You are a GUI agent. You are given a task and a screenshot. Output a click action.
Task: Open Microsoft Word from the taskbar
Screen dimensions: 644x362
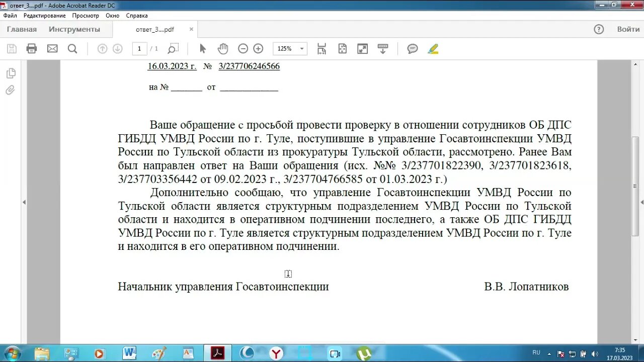click(x=129, y=353)
